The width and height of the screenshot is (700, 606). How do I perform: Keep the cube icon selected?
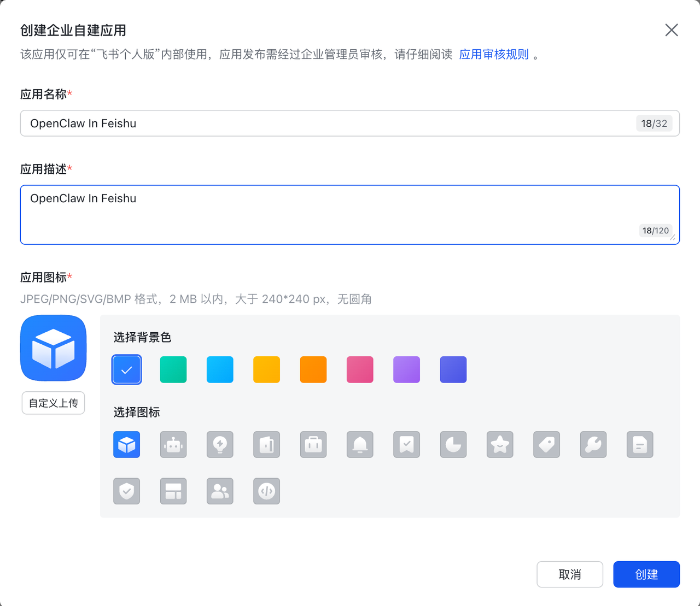pos(126,444)
